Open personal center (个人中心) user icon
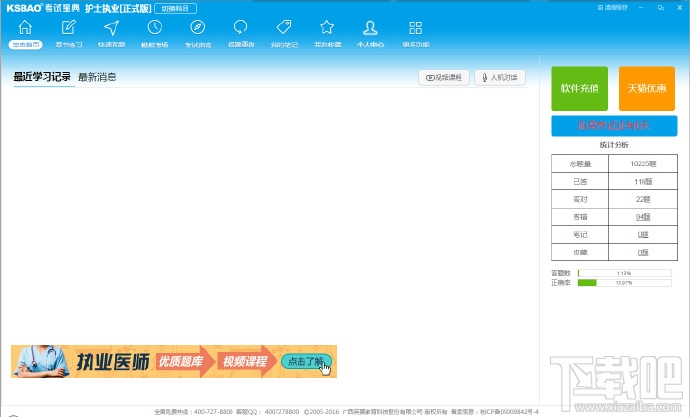This screenshot has height=417, width=690. click(370, 27)
